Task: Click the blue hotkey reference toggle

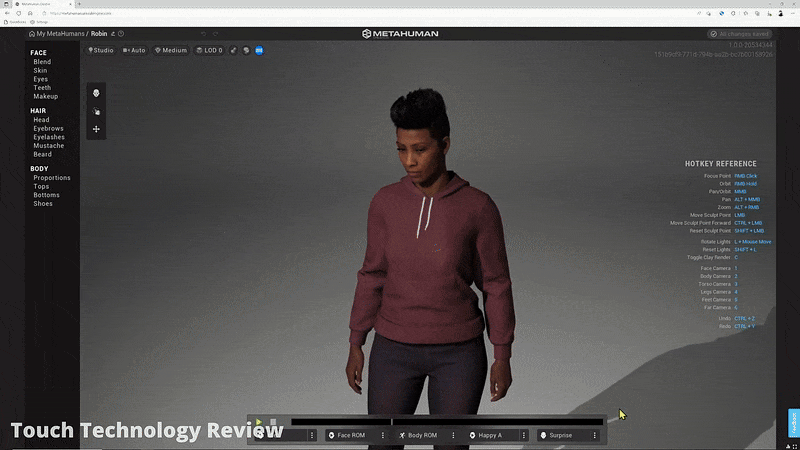Action: tap(259, 51)
